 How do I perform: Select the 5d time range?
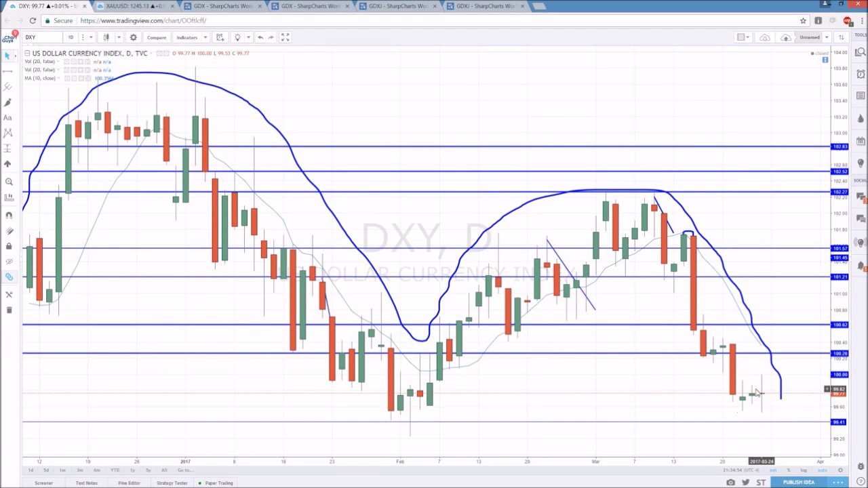46,470
